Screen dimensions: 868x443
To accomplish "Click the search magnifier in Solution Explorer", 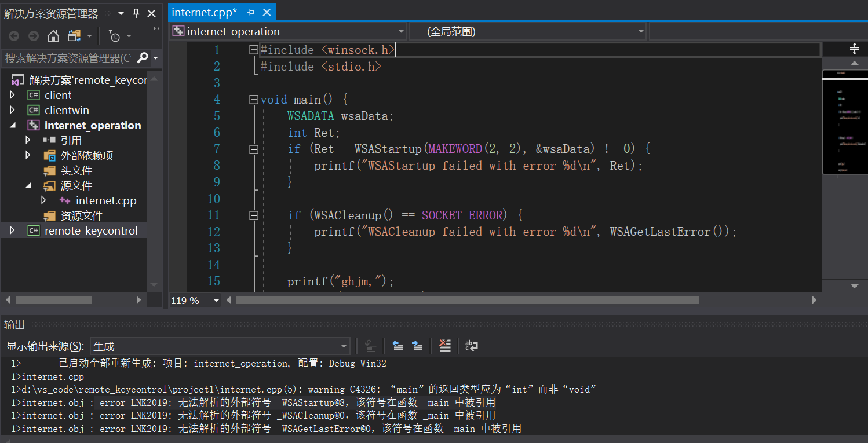I will 142,58.
